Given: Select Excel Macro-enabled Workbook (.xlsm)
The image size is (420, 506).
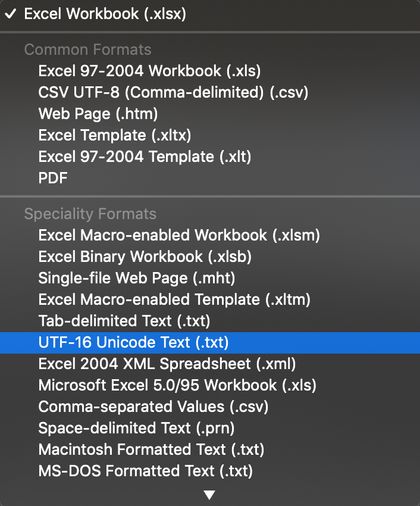Looking at the screenshot, I should coord(179,235).
